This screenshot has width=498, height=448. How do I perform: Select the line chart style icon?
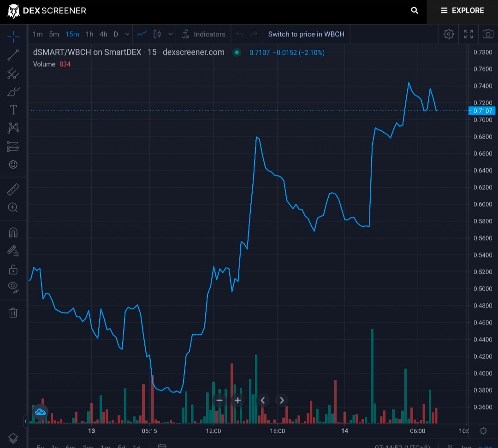[142, 34]
